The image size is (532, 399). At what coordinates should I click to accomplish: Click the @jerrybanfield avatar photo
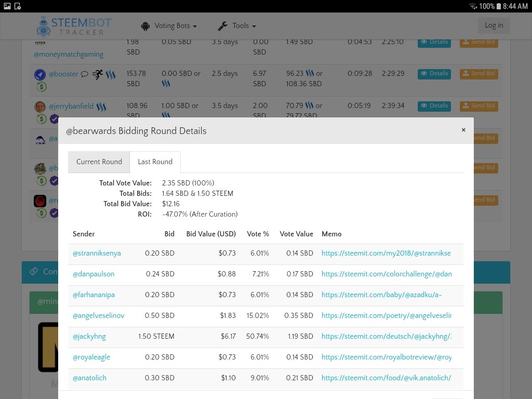pyautogui.click(x=40, y=107)
